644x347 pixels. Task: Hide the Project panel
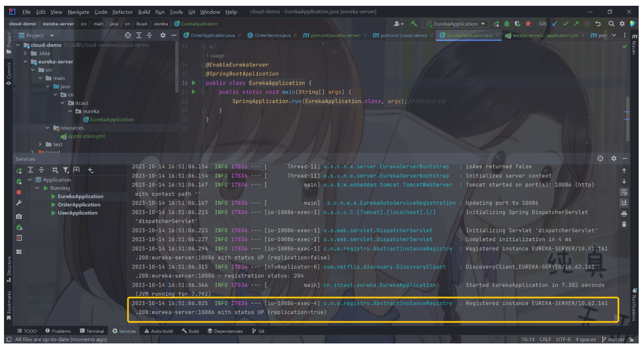click(x=174, y=36)
